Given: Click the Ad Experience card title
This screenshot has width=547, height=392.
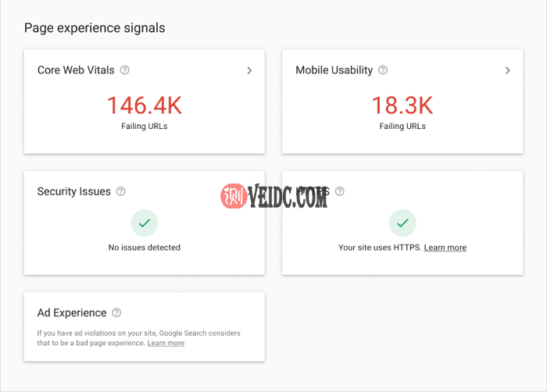Looking at the screenshot, I should coord(72,312).
